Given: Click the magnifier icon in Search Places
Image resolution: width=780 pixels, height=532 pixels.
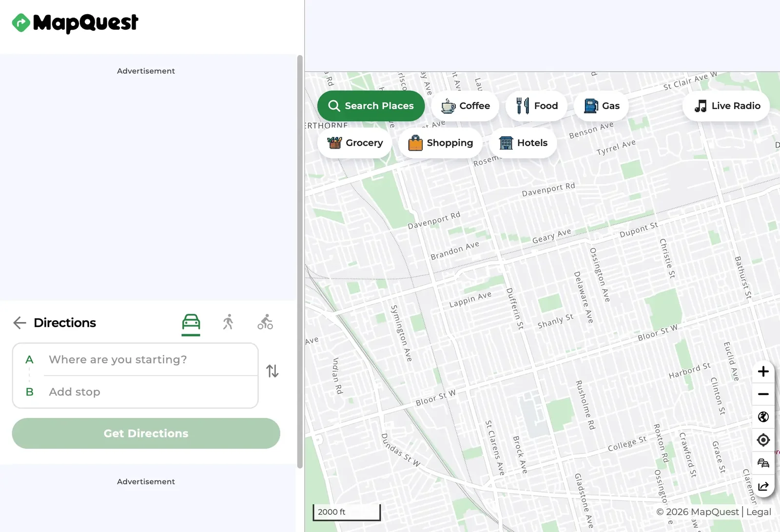Looking at the screenshot, I should click(334, 106).
